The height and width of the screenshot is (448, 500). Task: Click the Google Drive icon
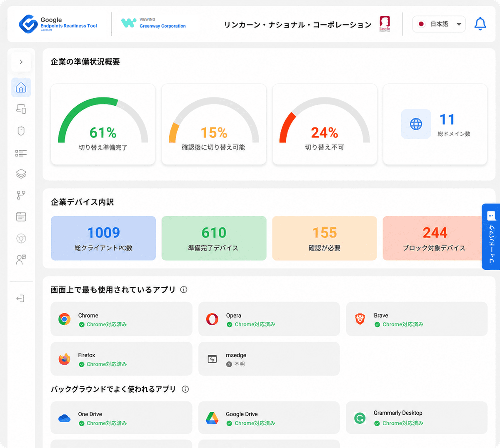pos(212,418)
